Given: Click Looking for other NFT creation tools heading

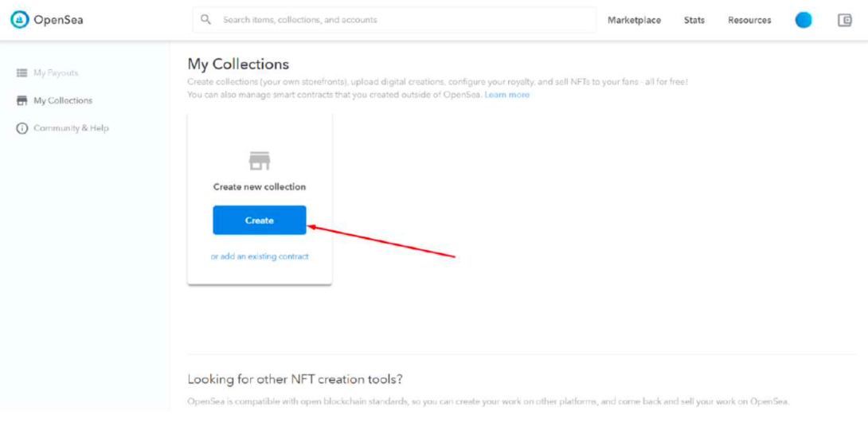Looking at the screenshot, I should coord(295,380).
